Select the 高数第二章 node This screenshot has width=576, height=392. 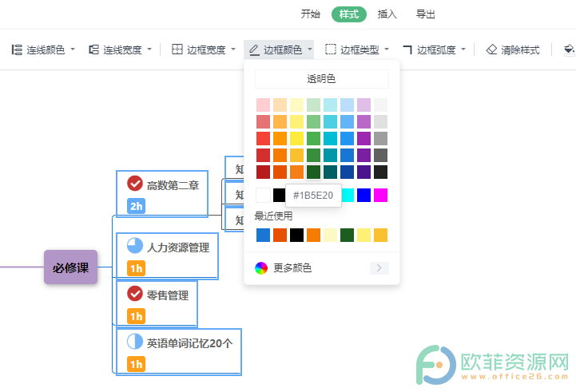[162, 194]
